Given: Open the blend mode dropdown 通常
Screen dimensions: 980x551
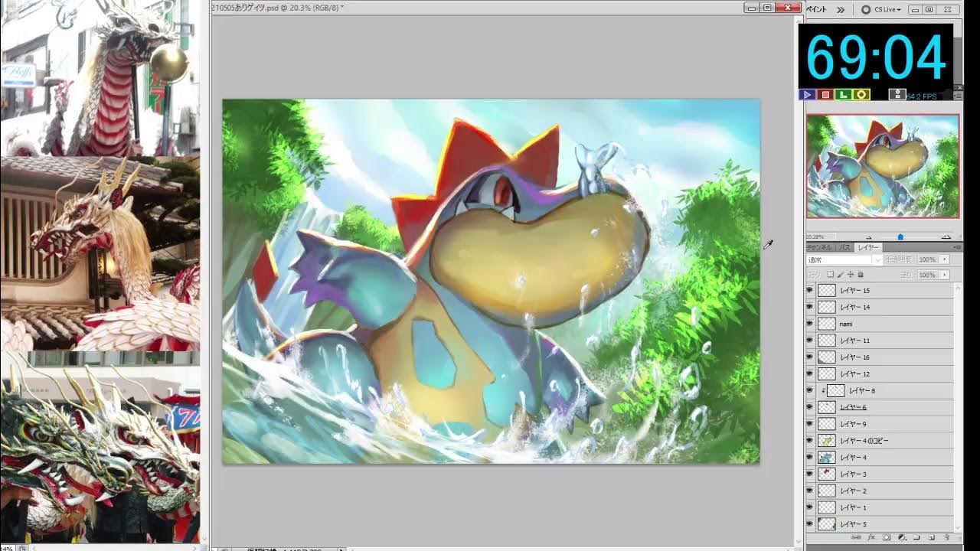Looking at the screenshot, I should pyautogui.click(x=844, y=260).
